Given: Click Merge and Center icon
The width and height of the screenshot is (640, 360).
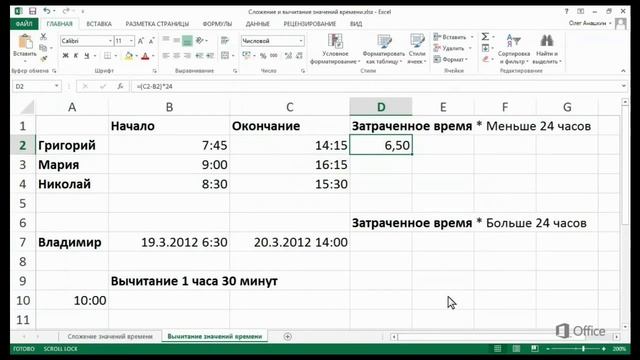Looking at the screenshot, I should tap(225, 56).
